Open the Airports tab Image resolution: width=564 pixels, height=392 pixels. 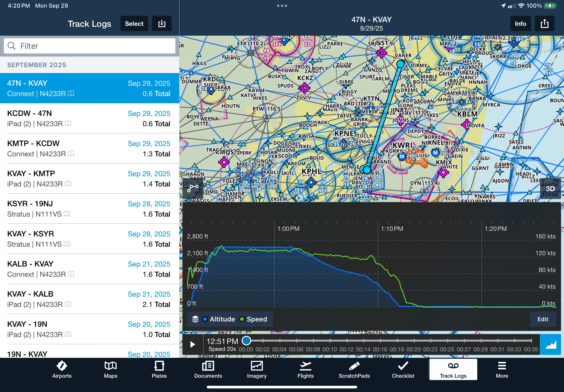coord(62,370)
